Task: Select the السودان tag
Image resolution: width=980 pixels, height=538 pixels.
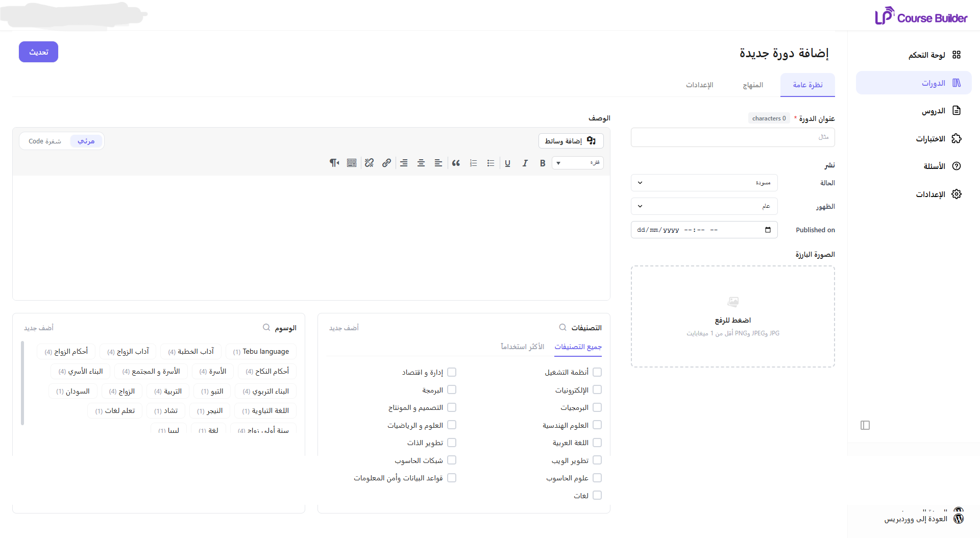Action: coord(73,392)
